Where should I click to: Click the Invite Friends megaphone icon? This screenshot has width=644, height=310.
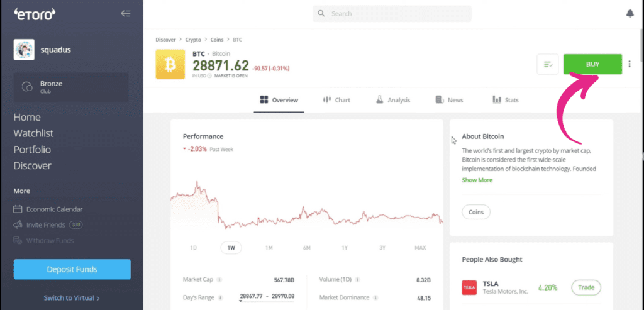point(18,225)
